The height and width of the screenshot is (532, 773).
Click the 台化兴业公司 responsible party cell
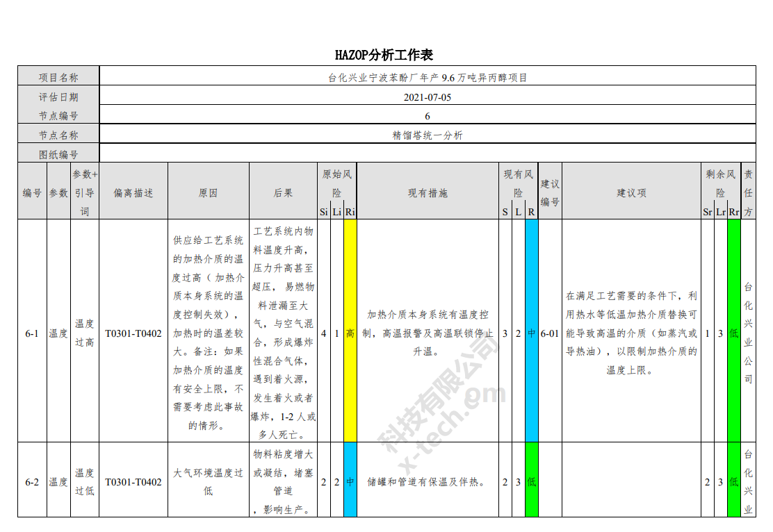[x=749, y=331]
